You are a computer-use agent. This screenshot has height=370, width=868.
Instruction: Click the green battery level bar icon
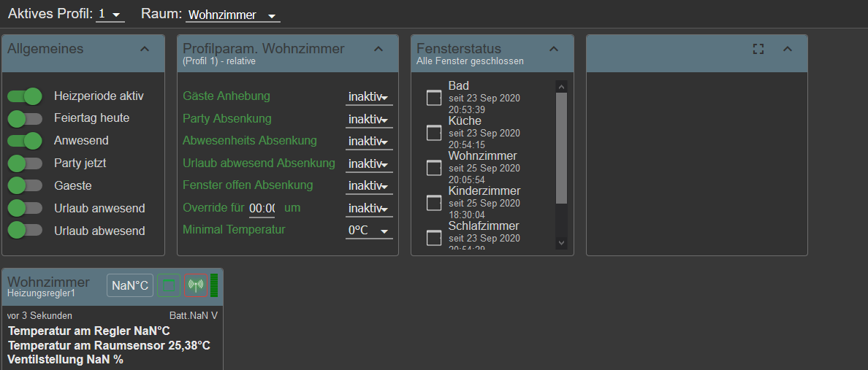(x=214, y=285)
